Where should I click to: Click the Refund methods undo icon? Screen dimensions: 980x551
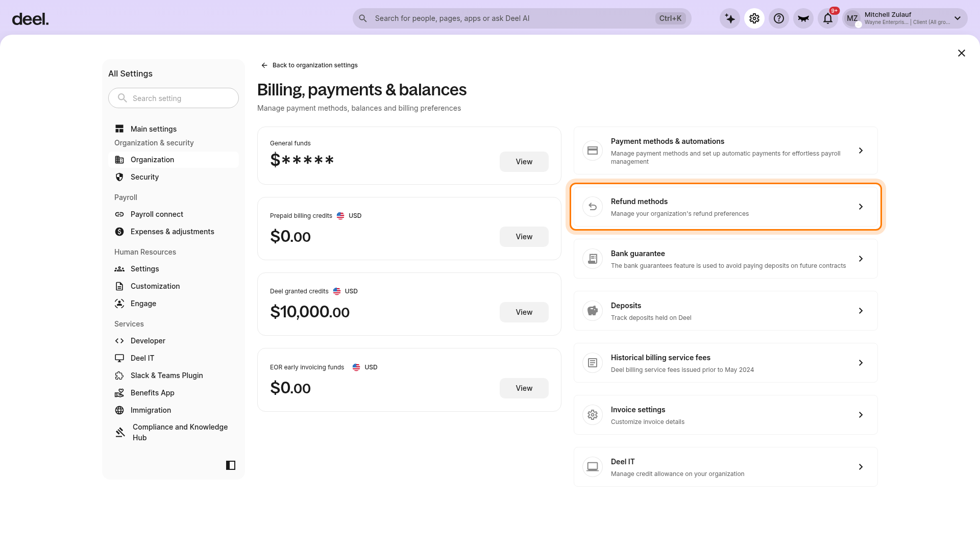pyautogui.click(x=593, y=207)
